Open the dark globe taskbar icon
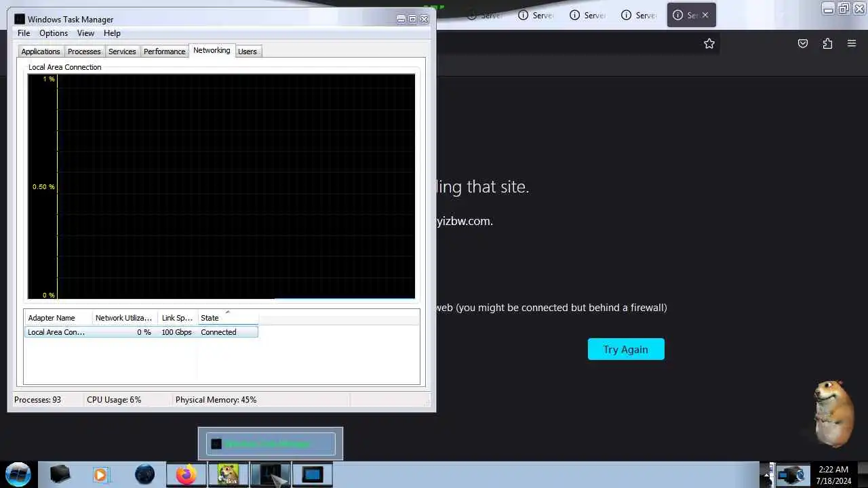Image resolution: width=868 pixels, height=488 pixels. pos(144,474)
